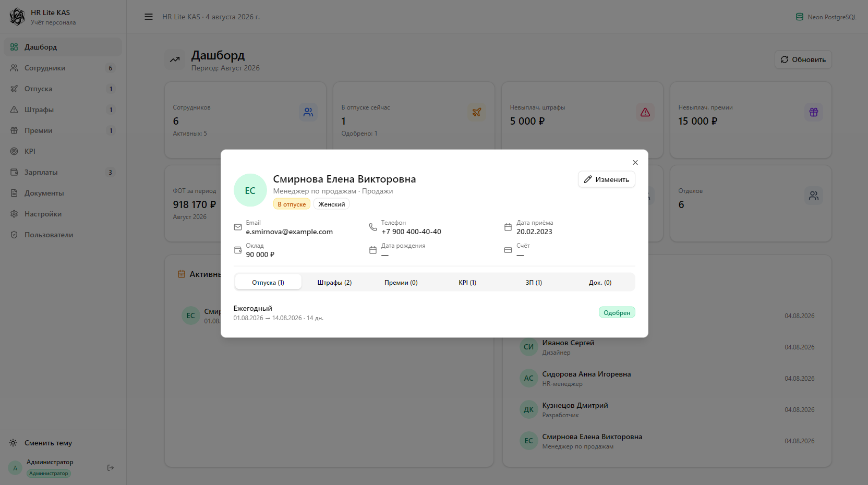Open the KPI (1) tab
Image resolution: width=868 pixels, height=485 pixels.
click(x=467, y=282)
